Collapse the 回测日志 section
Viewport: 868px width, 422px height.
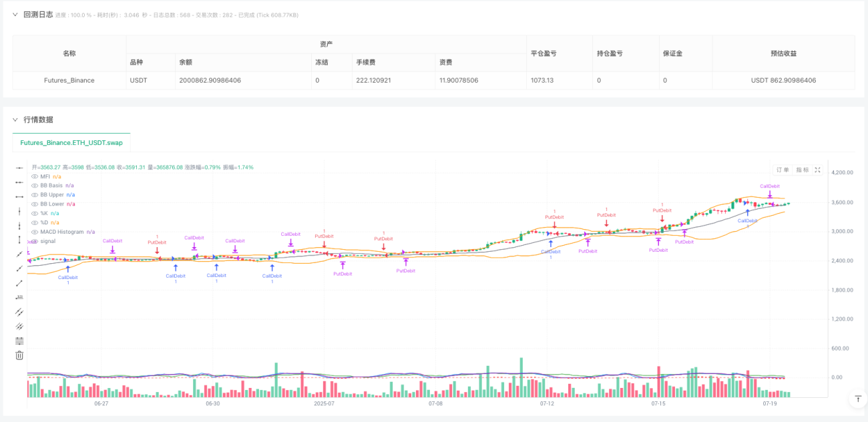15,14
